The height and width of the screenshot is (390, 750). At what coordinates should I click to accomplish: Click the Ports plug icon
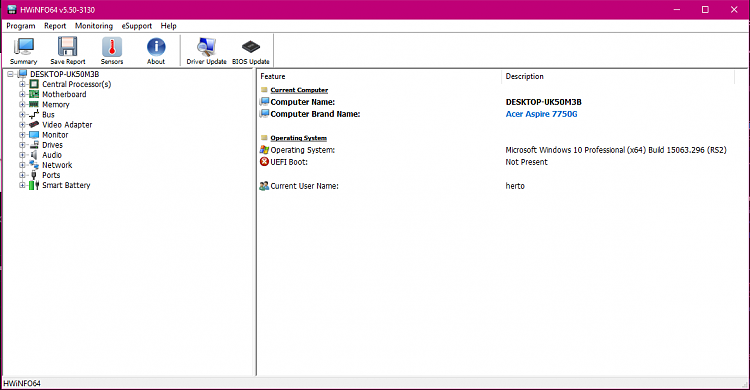coord(34,175)
